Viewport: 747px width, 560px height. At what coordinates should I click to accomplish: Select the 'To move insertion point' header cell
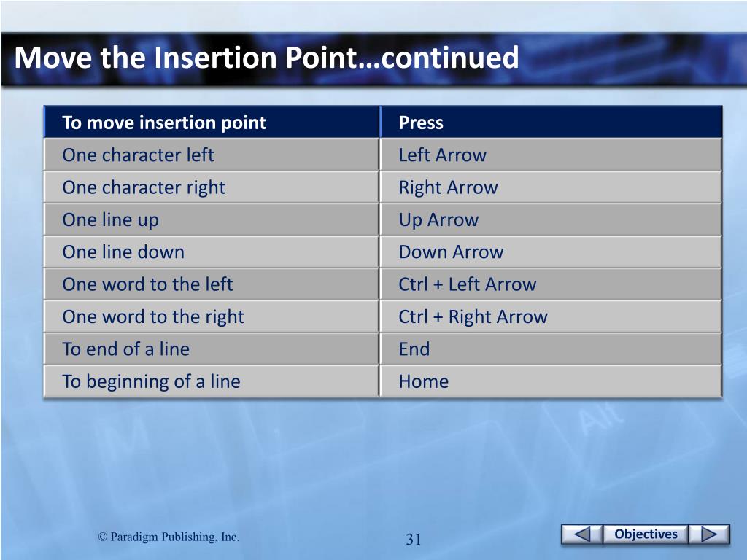point(212,122)
